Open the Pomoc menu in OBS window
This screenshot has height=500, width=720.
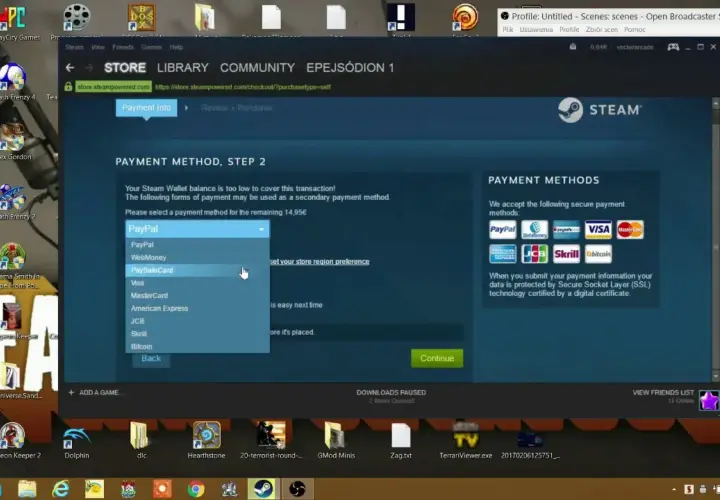pyautogui.click(x=635, y=29)
